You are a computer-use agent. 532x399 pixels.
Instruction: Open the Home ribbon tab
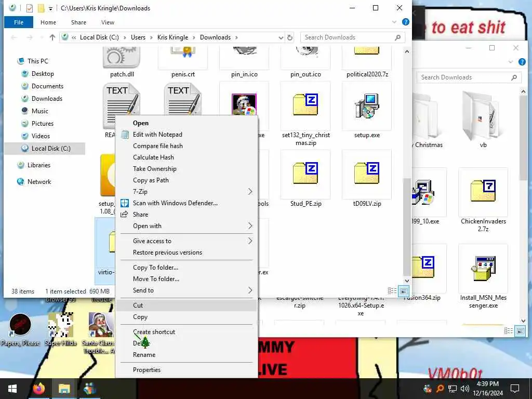48,22
